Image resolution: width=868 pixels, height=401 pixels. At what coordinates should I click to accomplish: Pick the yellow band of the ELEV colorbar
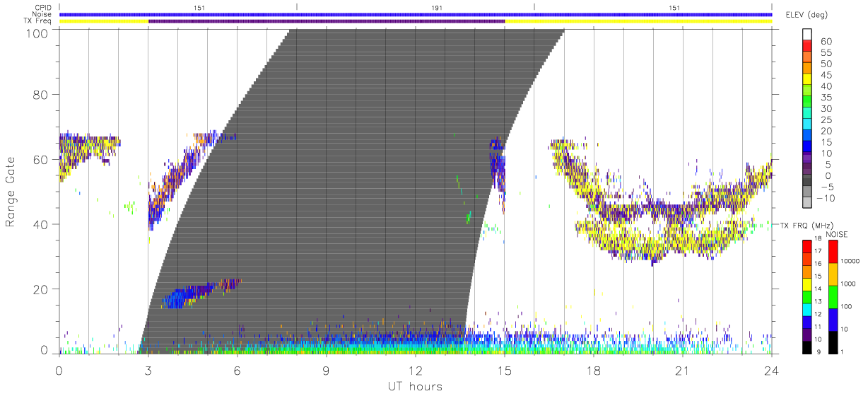808,80
